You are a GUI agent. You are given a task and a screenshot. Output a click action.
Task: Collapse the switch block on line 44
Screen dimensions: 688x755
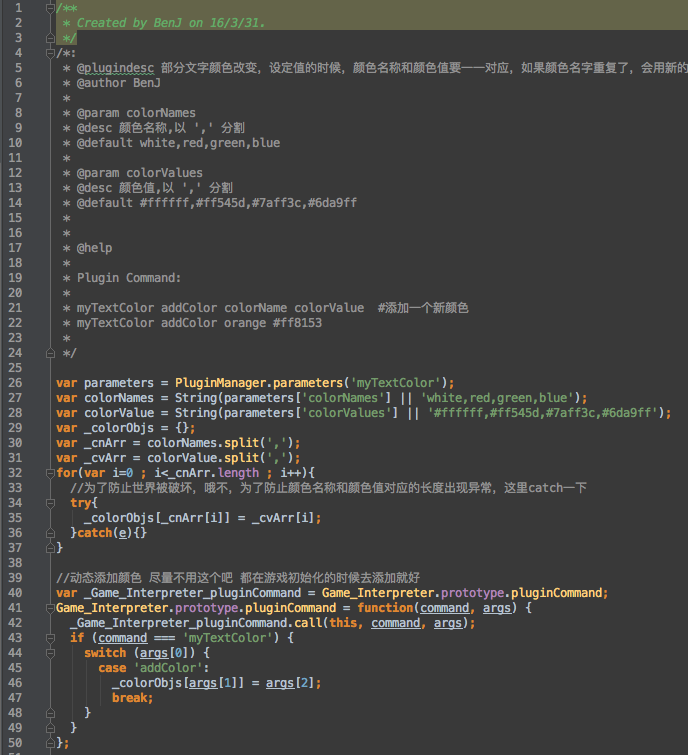point(50,653)
